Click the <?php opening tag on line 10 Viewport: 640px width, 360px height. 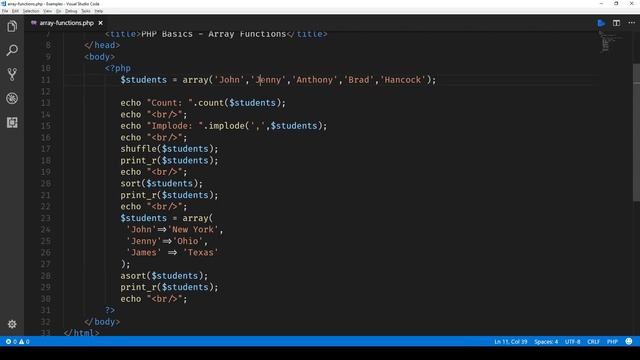pyautogui.click(x=118, y=68)
